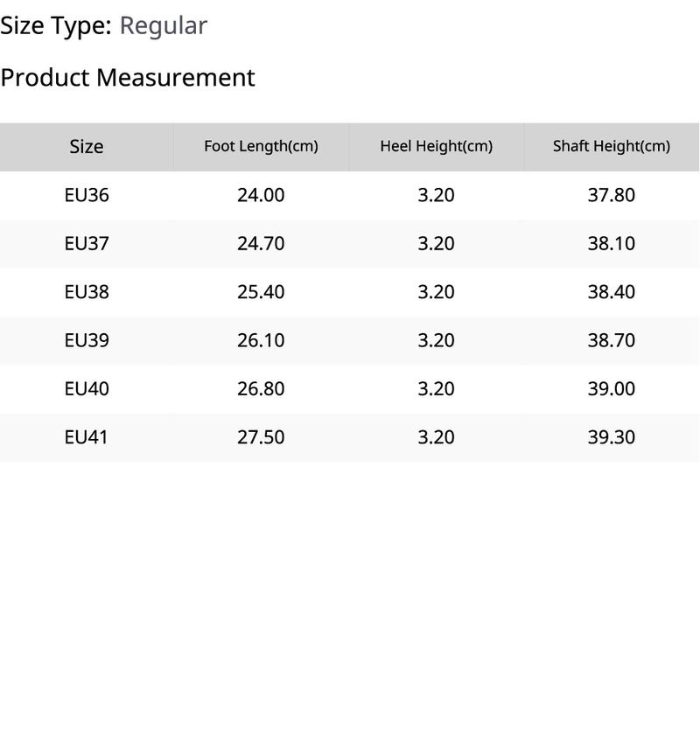
Task: Select the EU41 size row label
Action: point(87,437)
